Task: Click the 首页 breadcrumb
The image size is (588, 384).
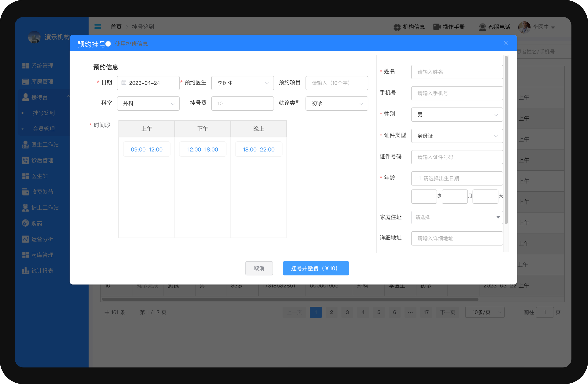Action: (x=116, y=27)
